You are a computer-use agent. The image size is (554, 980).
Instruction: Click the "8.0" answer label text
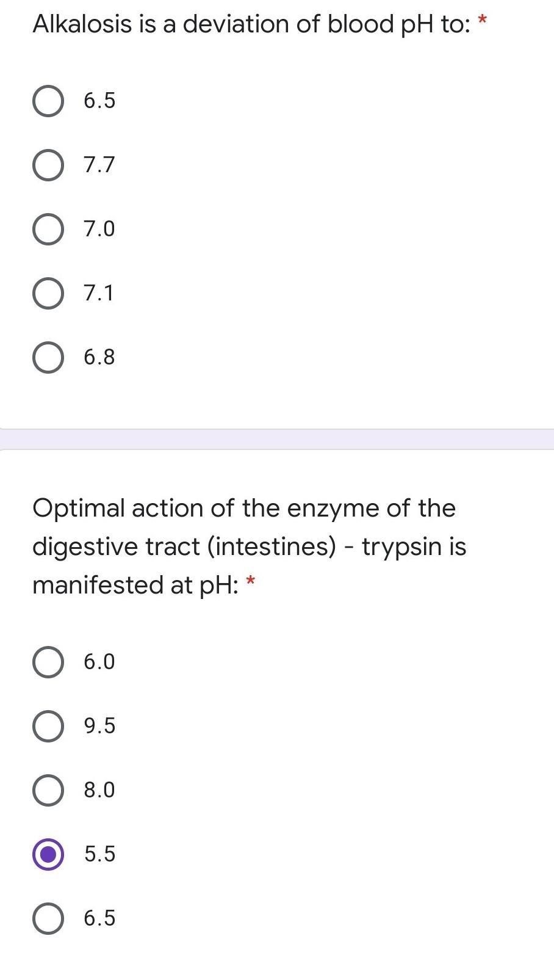[99, 790]
